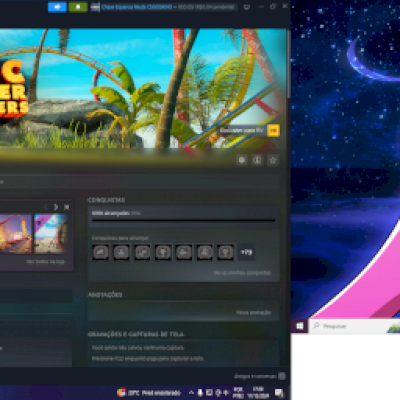Image resolution: width=400 pixels, height=400 pixels.
Task: Select the sixth locked achievement icon
Action: point(205,252)
